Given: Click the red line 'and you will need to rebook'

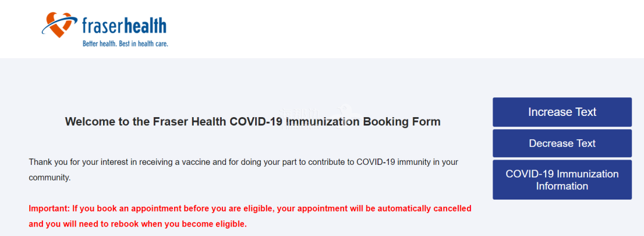Looking at the screenshot, I should click(138, 225).
